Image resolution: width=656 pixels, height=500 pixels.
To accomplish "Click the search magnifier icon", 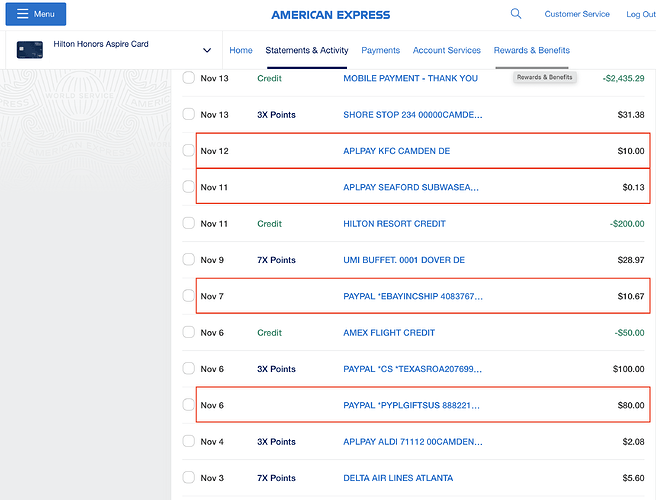I will [x=516, y=14].
